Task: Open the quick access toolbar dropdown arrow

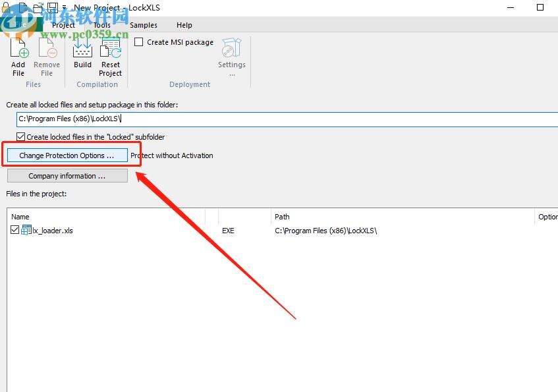Action: pos(65,7)
